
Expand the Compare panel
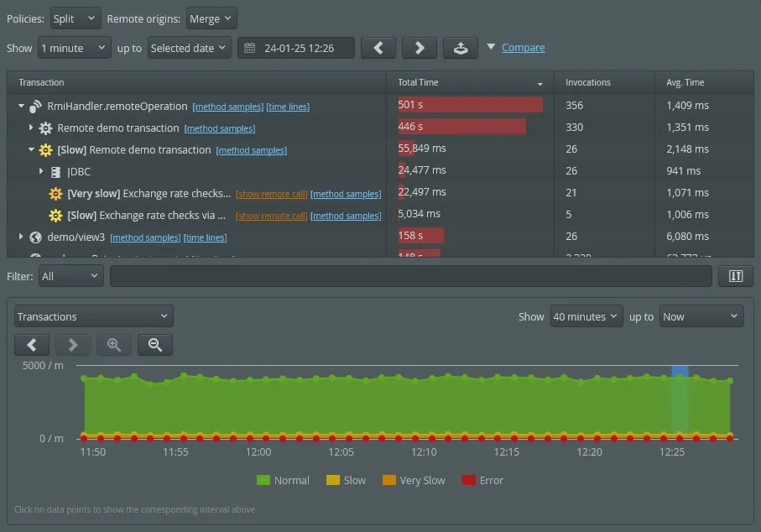pos(492,48)
